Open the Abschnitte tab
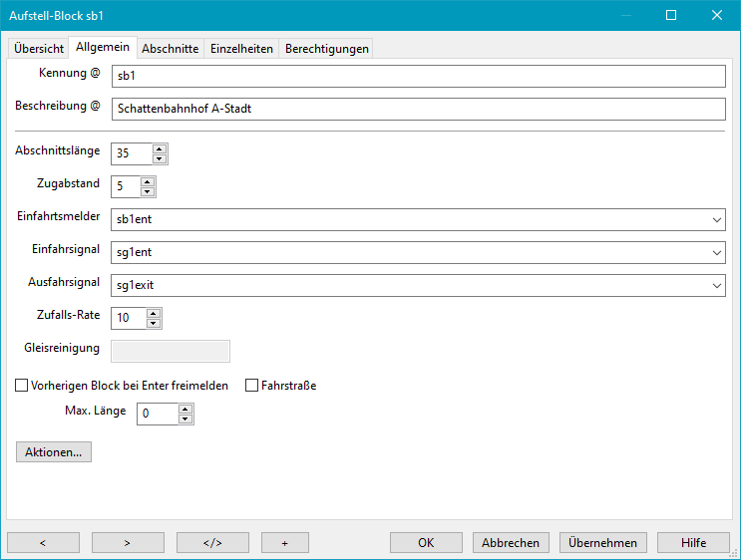The image size is (741, 560). pos(170,49)
